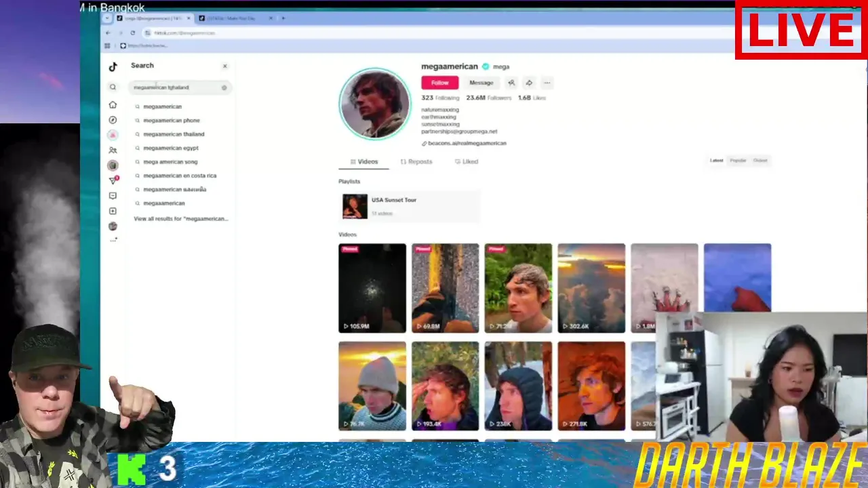Screen dimensions: 868x488
Task: Select first suggestion 'megaamerican'
Action: pos(162,106)
